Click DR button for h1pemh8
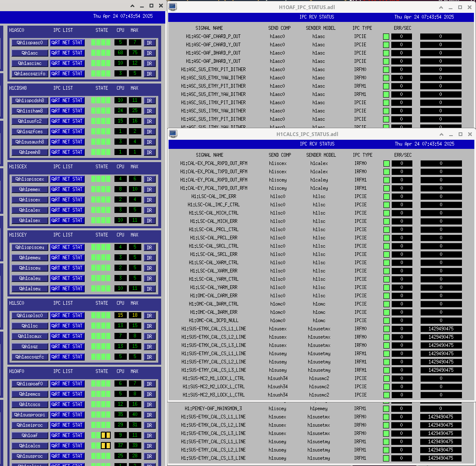 [x=149, y=152]
